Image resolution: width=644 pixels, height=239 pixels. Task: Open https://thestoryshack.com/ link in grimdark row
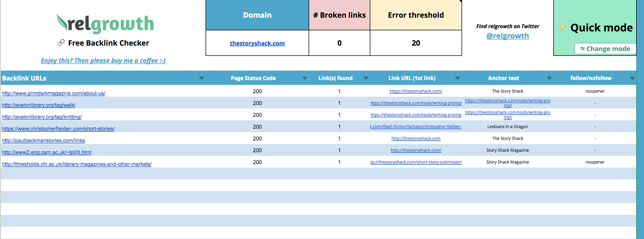tap(416, 91)
